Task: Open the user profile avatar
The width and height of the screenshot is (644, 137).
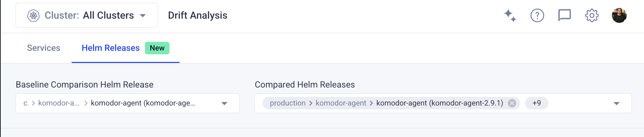Action: point(619,16)
